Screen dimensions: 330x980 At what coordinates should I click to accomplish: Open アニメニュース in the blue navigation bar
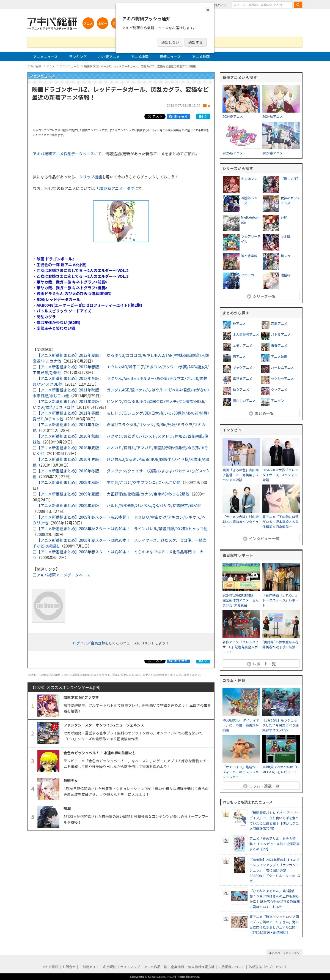point(45,57)
